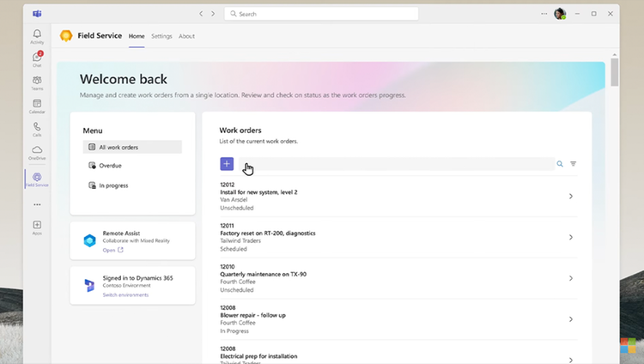
Task: Click the Teams top search box
Action: 321,14
